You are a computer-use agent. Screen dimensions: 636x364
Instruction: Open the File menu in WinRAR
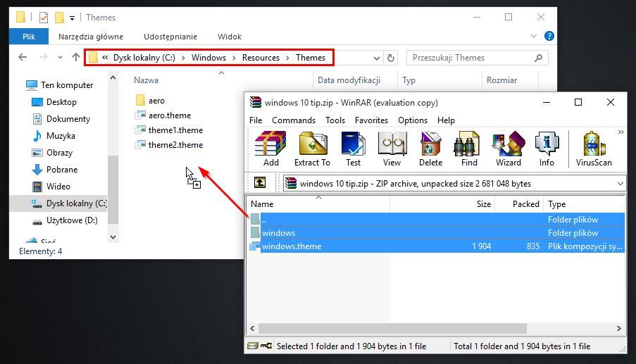pyautogui.click(x=256, y=120)
